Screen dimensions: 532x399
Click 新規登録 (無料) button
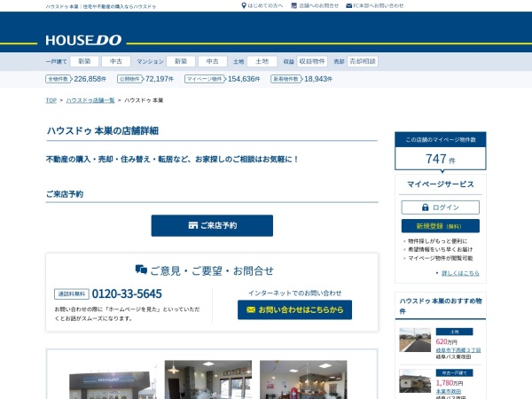(x=441, y=226)
